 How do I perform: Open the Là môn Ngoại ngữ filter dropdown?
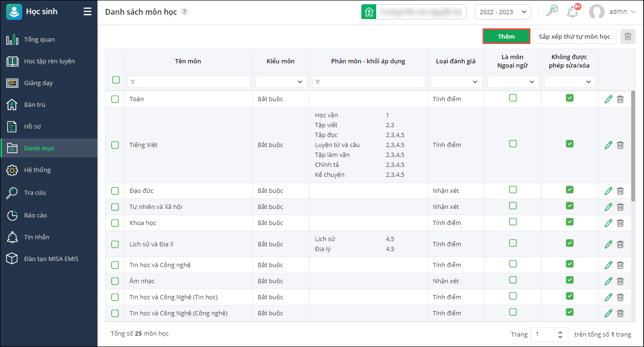(x=513, y=82)
